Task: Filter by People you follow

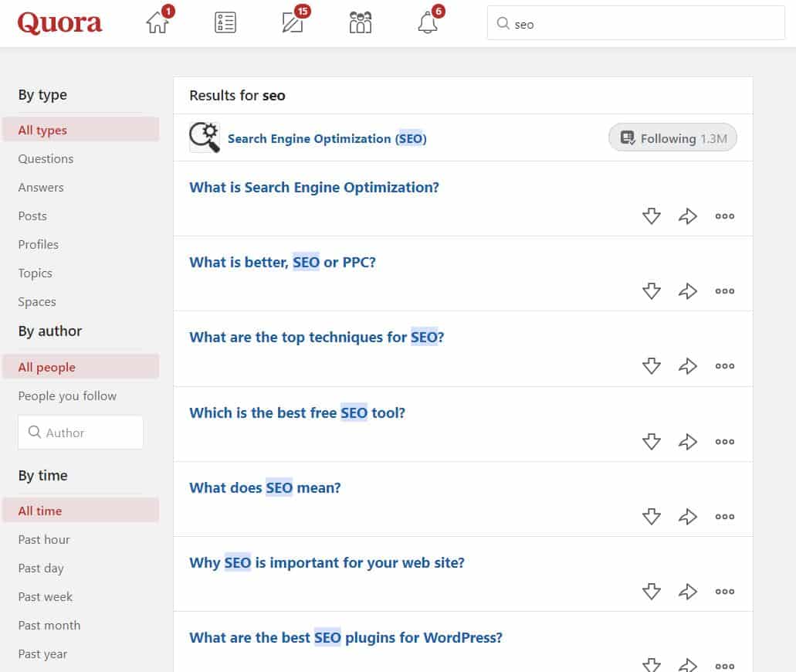Action: 67,395
